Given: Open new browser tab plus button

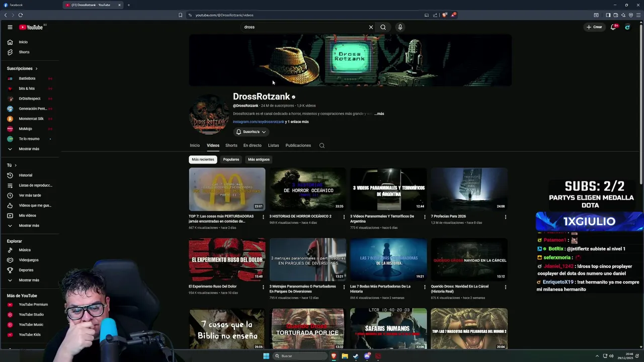Looking at the screenshot, I should [129, 5].
